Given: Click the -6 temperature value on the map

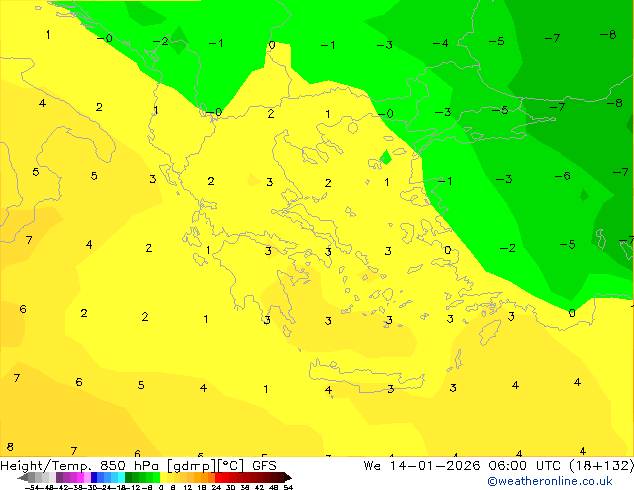Looking at the screenshot, I should (x=562, y=176).
